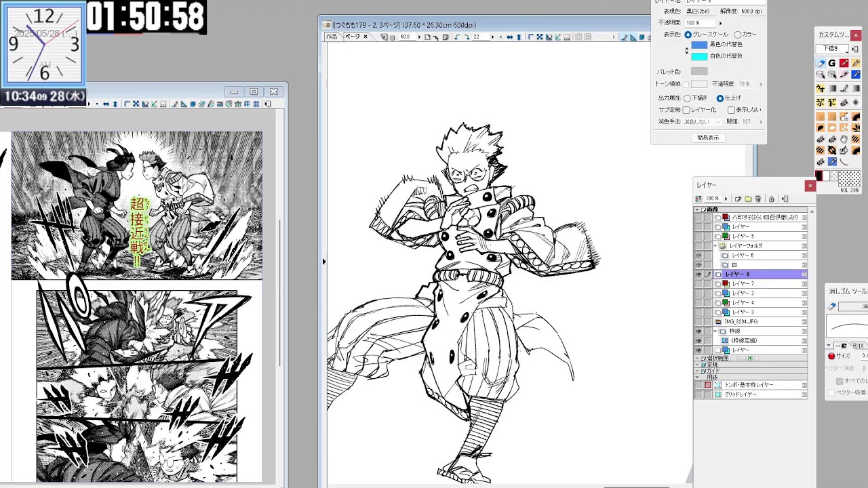Toggle visibility of the 白 layer

click(698, 265)
